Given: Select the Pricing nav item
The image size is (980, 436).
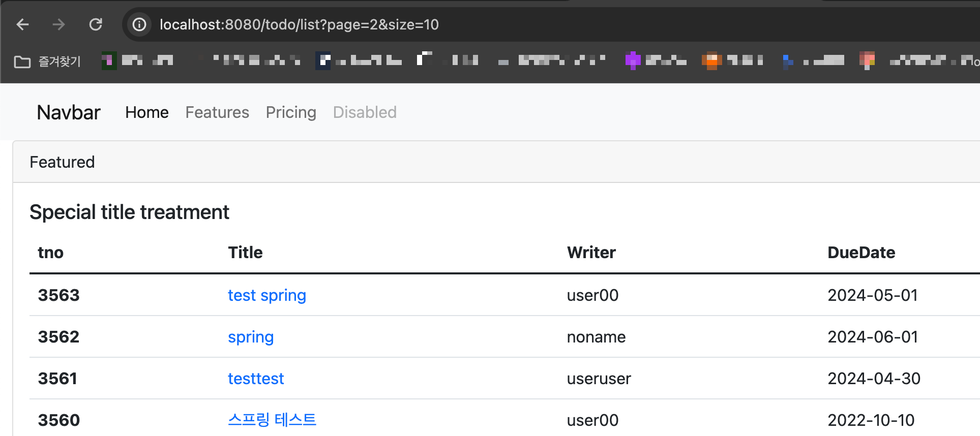Looking at the screenshot, I should [x=291, y=112].
